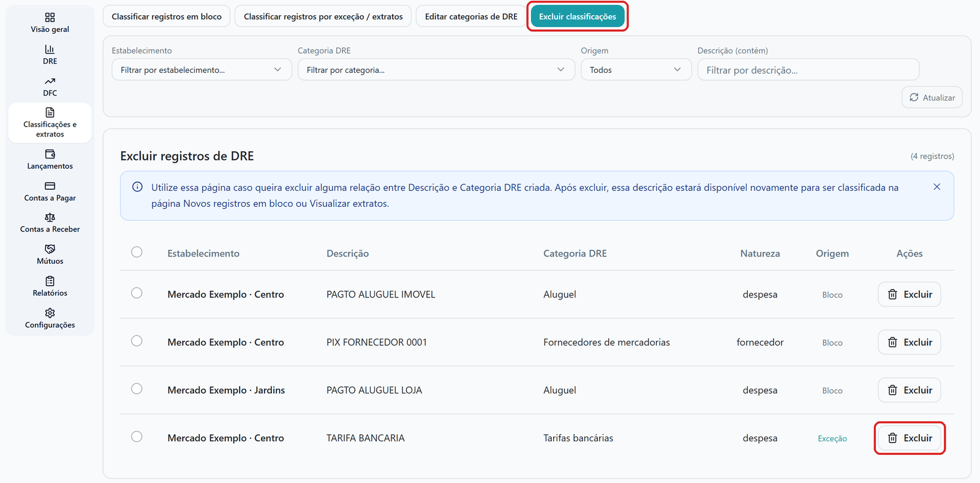980x483 pixels.
Task: Focus the Filtrar por descrição input
Action: (x=808, y=70)
